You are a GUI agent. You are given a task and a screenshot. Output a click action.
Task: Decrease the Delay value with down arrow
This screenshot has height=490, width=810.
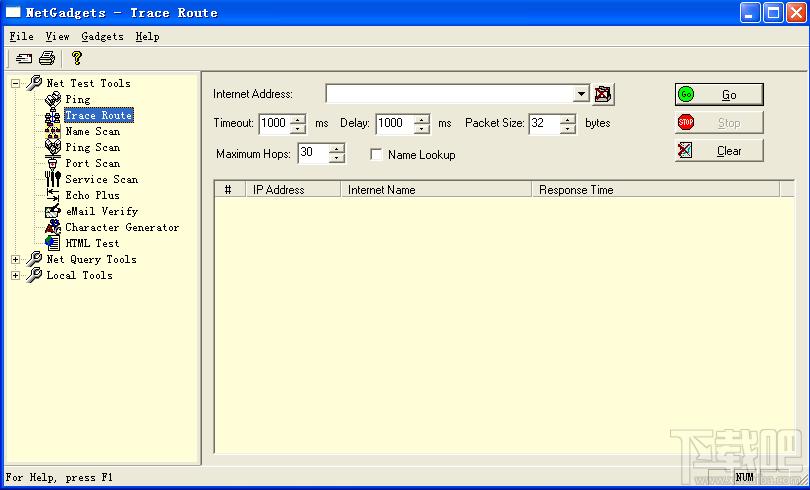pos(422,128)
